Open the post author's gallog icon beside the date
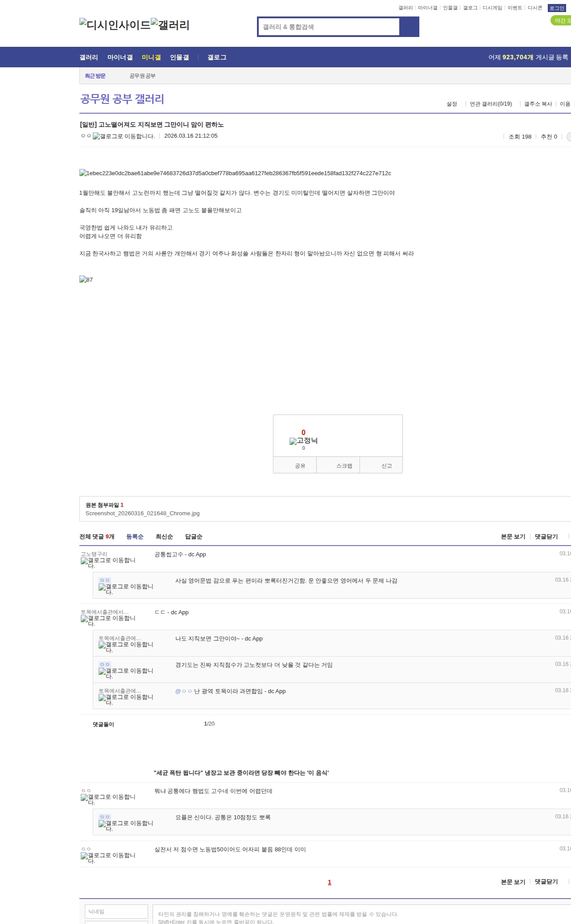This screenshot has width=571, height=924. pos(124,136)
